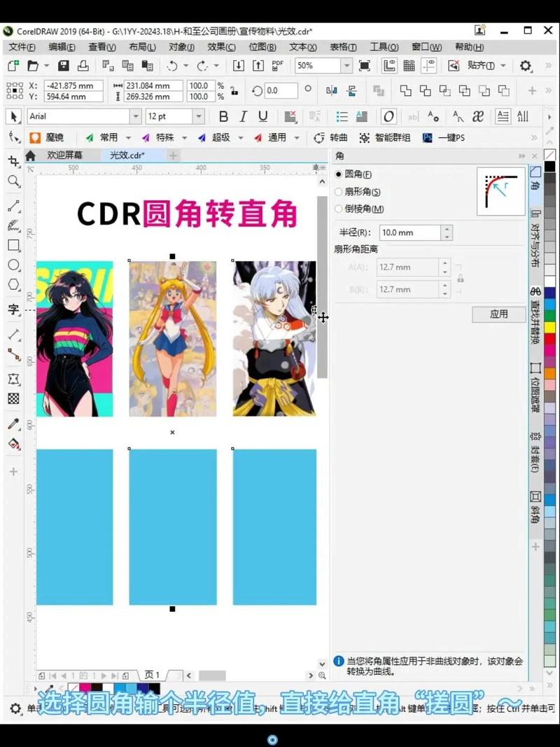Choose 扇形角(S) corner style
The height and width of the screenshot is (747, 560).
[339, 191]
